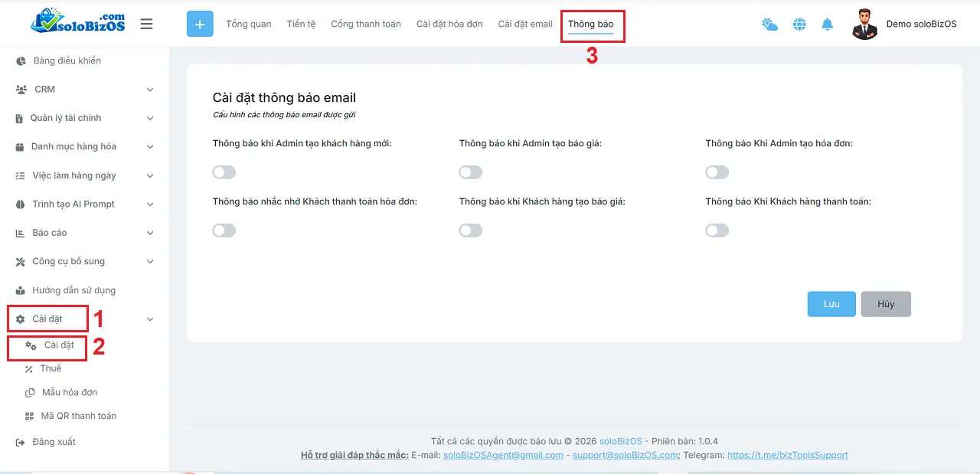Click the Báo cáo chart icon
The width and height of the screenshot is (980, 474).
point(21,233)
